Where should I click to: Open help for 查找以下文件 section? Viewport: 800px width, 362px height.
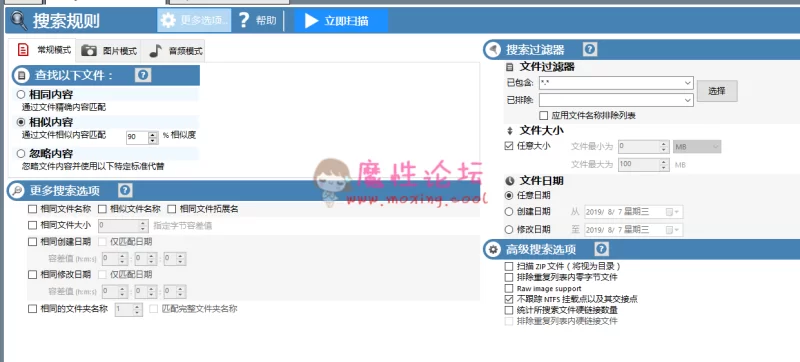143,75
